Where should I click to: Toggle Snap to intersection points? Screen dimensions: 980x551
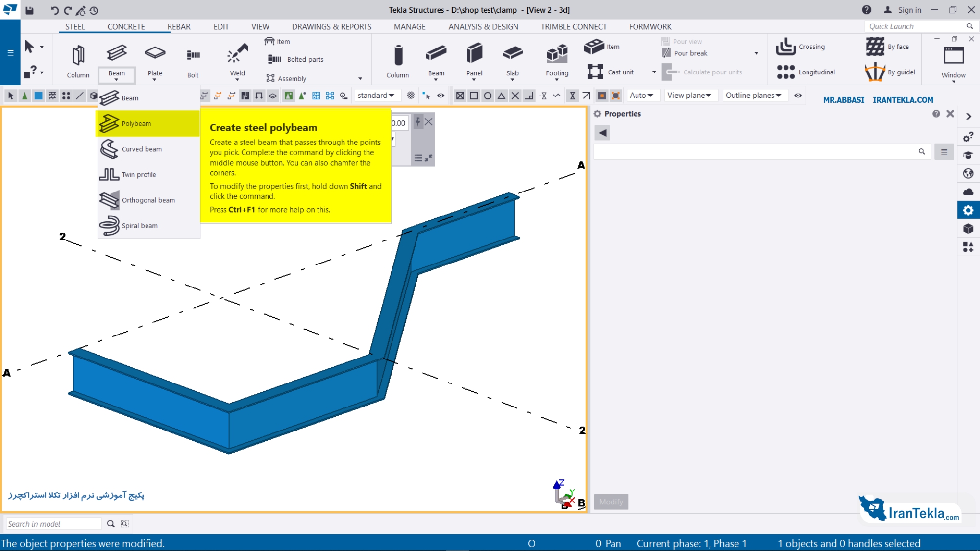[515, 96]
